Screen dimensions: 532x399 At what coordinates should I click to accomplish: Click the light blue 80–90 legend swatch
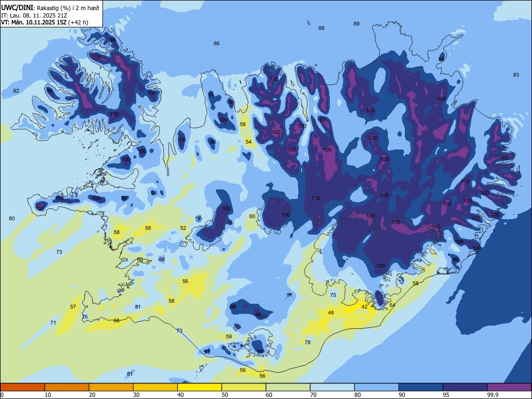coord(377,387)
